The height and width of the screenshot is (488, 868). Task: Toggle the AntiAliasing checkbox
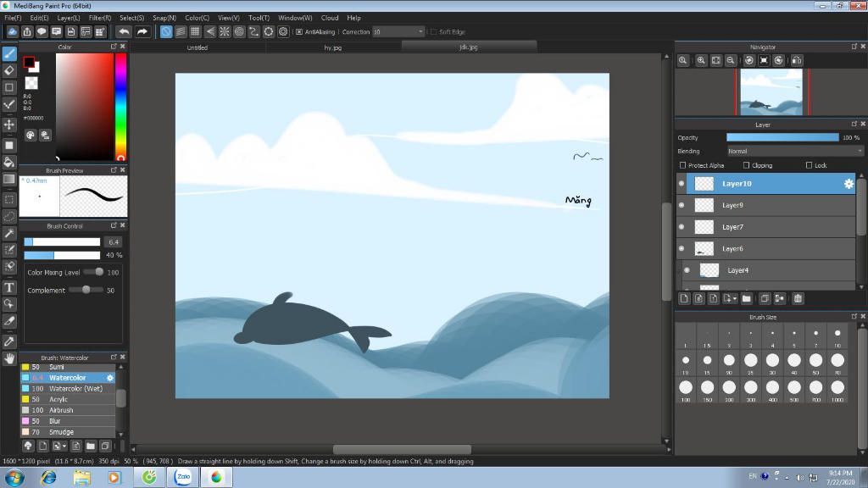(299, 32)
